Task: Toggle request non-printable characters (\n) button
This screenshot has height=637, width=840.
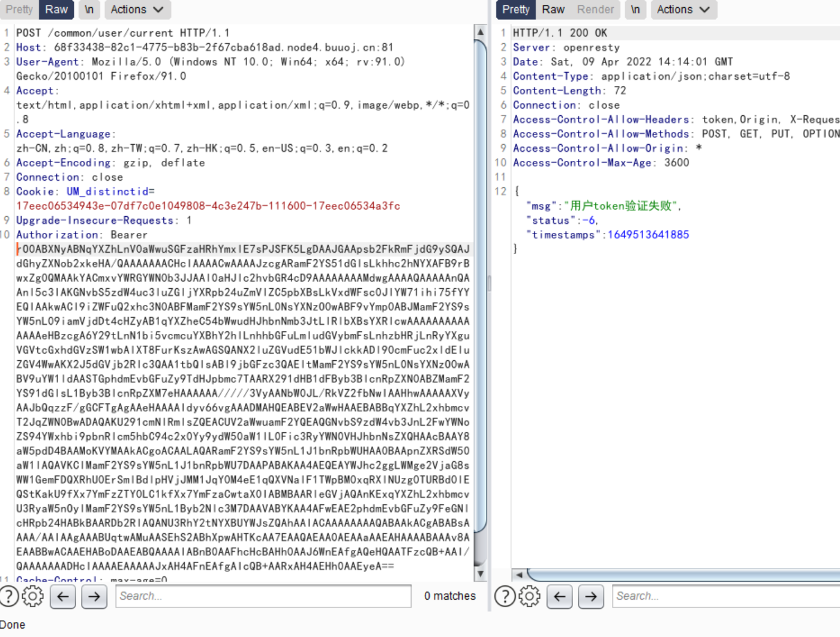Action: (x=89, y=10)
